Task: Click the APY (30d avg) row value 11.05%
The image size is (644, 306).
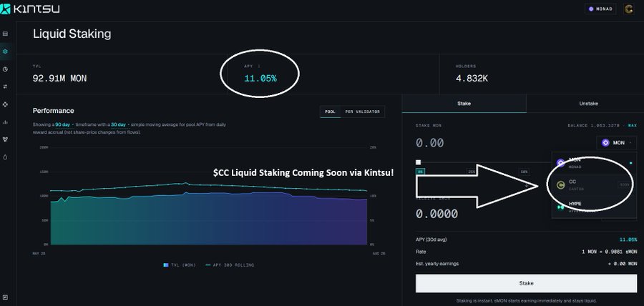Action: click(628, 240)
